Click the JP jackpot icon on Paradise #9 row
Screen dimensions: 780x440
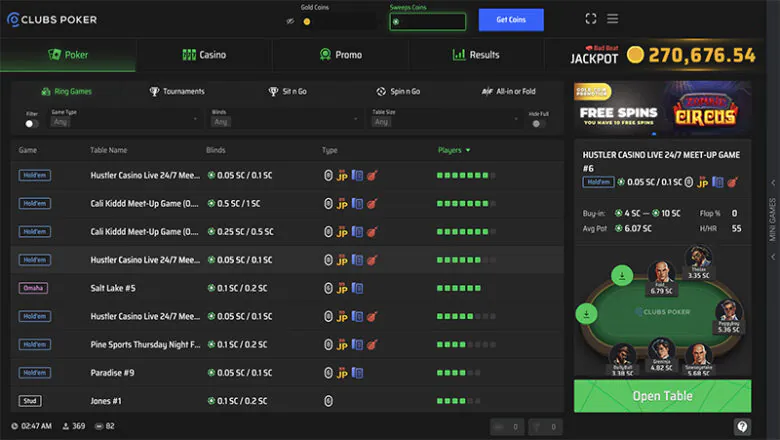(x=342, y=372)
